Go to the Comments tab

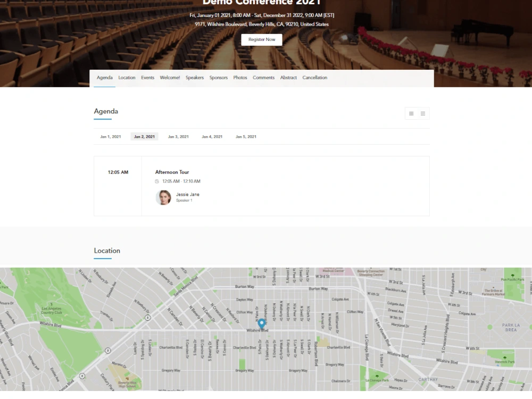(264, 78)
